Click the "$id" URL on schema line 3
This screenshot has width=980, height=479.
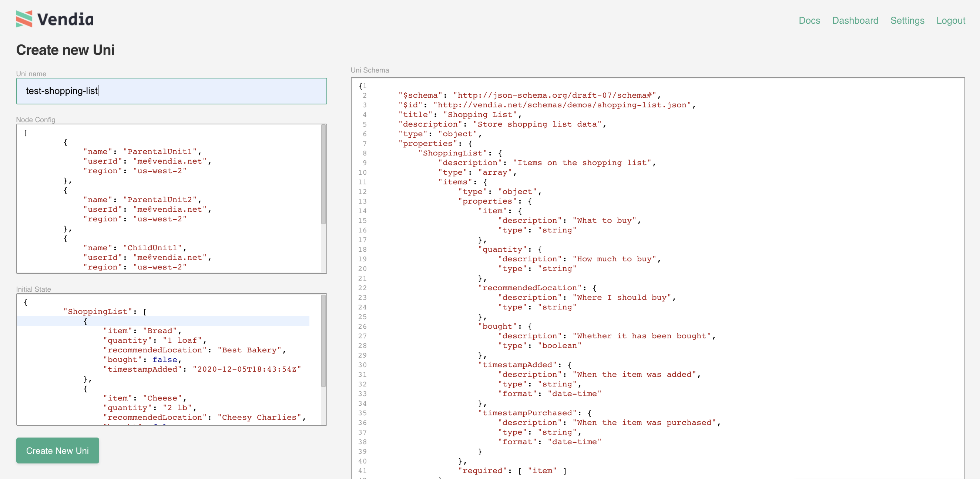[x=562, y=105]
